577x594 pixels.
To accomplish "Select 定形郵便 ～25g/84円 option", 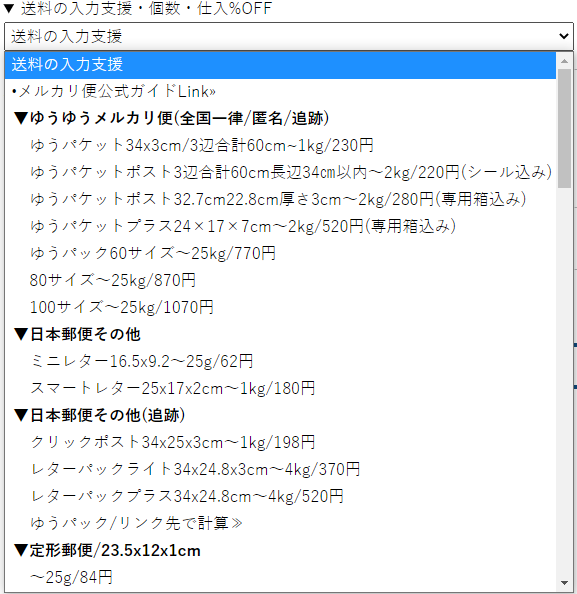I will coord(280,577).
